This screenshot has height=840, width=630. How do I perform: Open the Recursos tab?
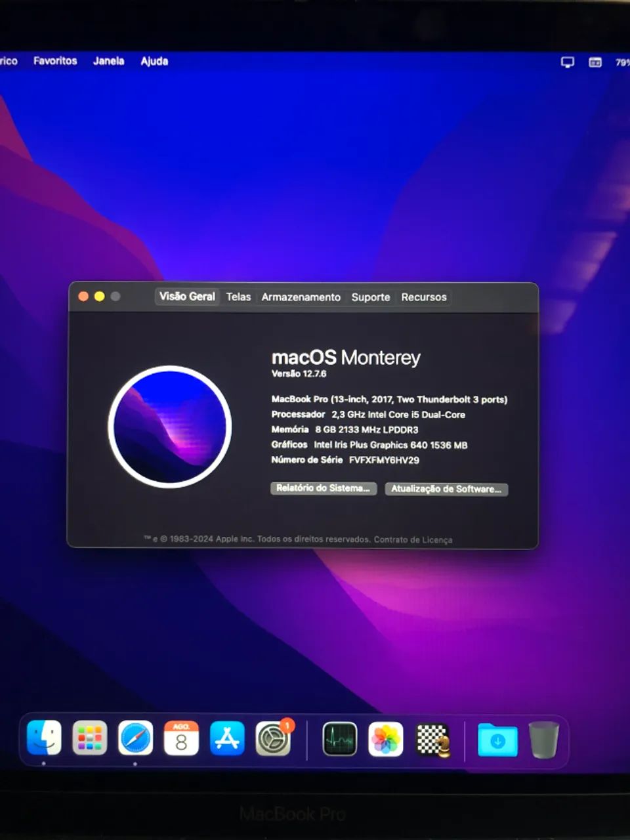pos(424,297)
